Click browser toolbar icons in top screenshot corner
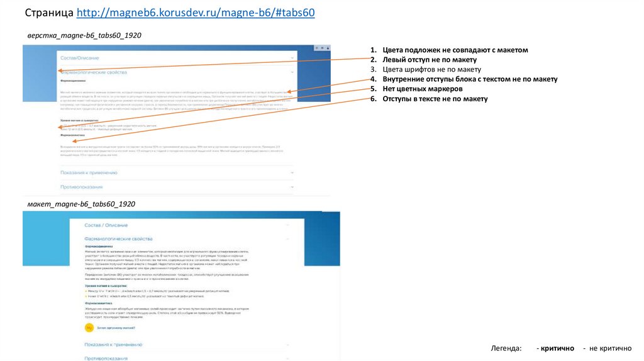 point(322,48)
